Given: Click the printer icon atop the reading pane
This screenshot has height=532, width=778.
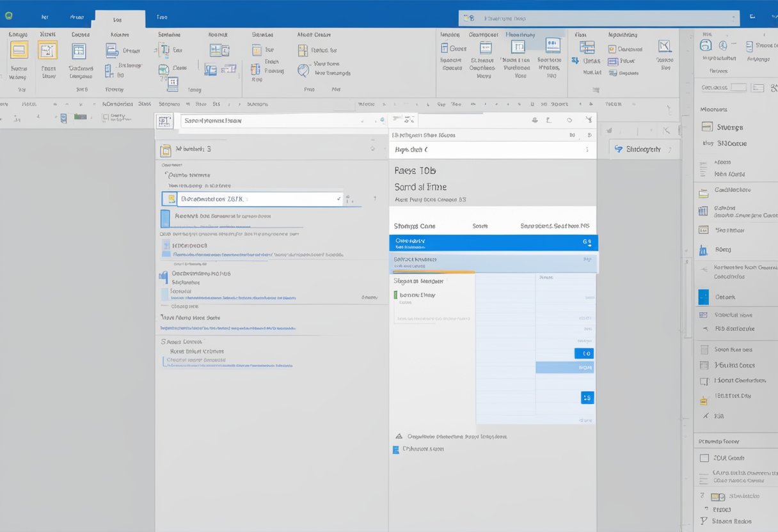Looking at the screenshot, I should (535, 120).
